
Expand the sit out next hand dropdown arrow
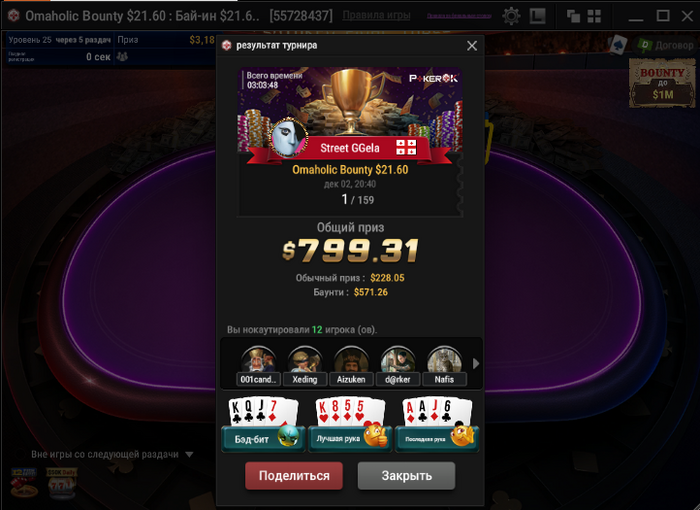click(189, 455)
